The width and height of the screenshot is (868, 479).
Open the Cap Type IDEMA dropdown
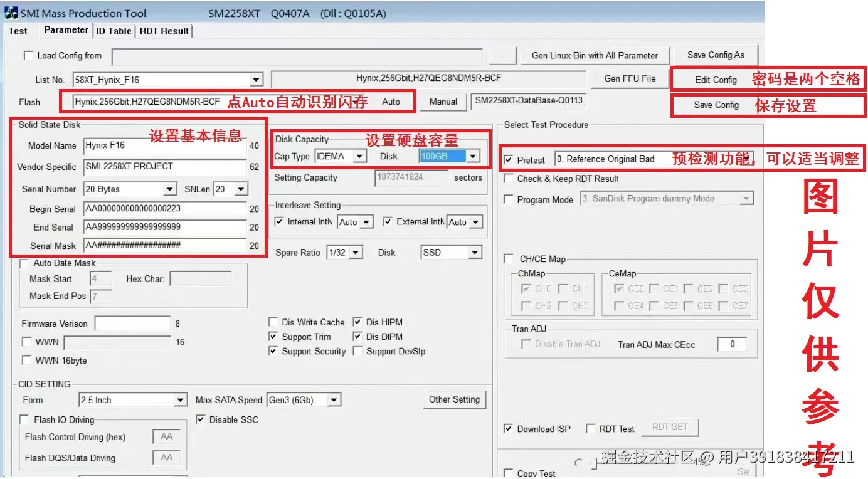pyautogui.click(x=359, y=156)
